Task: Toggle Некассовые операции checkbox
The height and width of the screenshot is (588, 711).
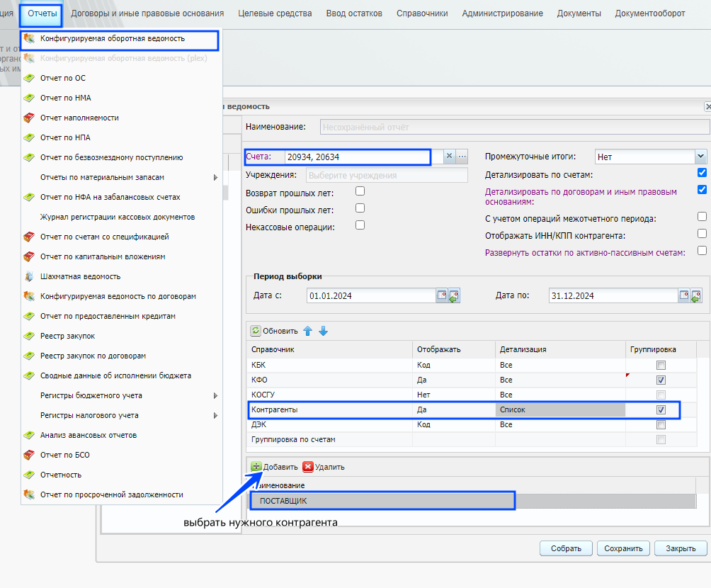Action: (360, 225)
